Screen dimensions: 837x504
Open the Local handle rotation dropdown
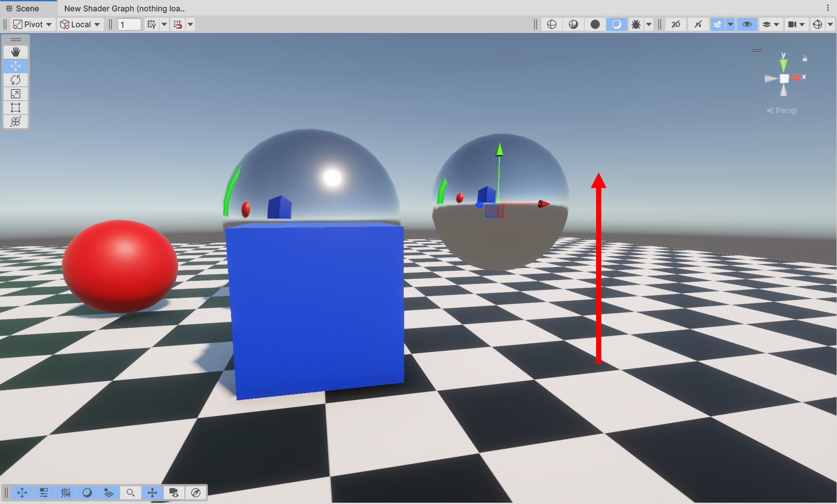click(x=80, y=24)
